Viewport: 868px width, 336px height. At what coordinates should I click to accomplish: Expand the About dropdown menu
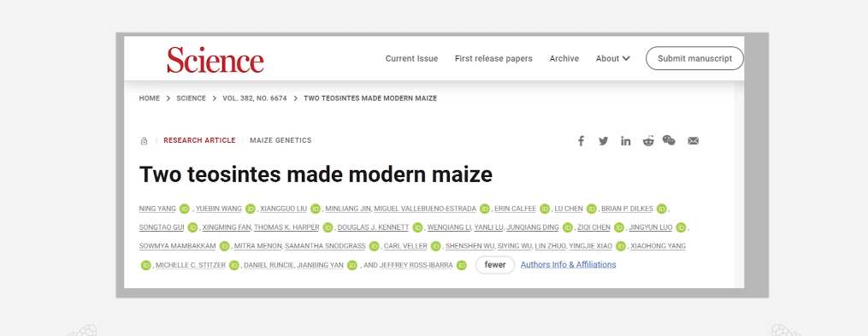(x=613, y=59)
